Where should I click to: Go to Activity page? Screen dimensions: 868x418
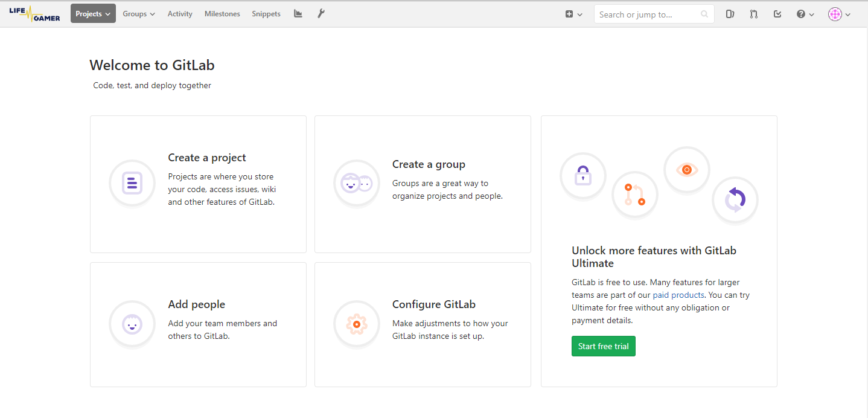coord(180,14)
